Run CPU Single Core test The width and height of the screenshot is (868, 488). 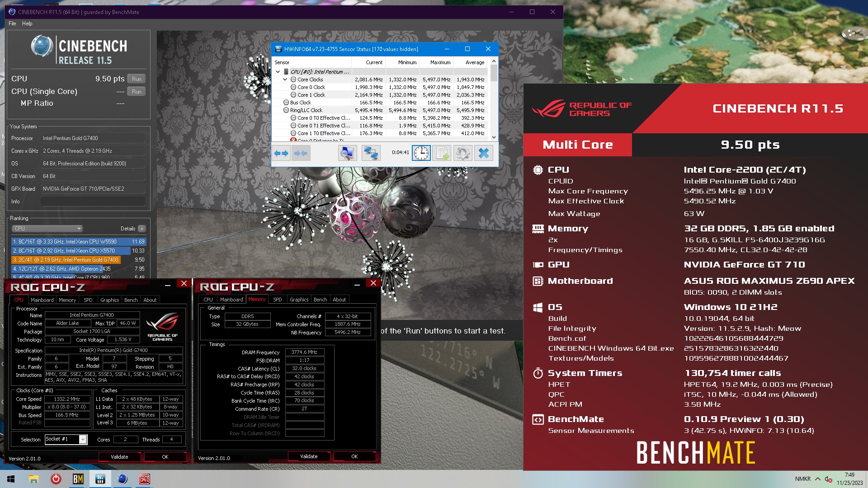coord(137,92)
